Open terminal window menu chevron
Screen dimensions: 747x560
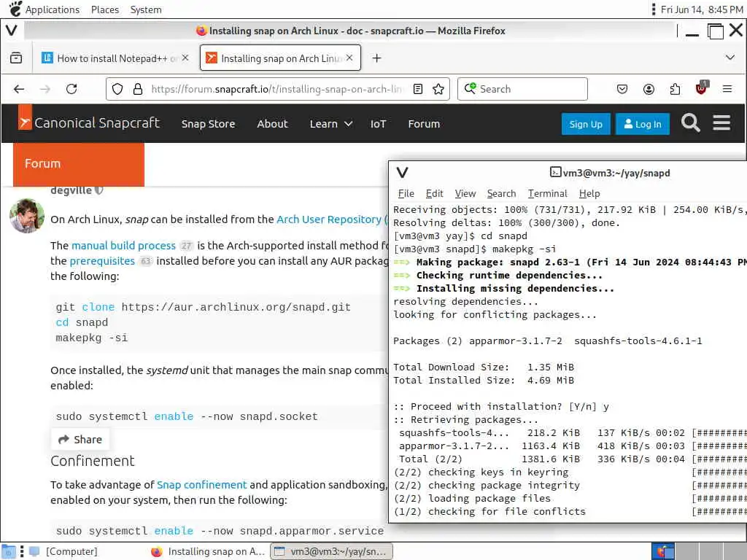pos(402,172)
